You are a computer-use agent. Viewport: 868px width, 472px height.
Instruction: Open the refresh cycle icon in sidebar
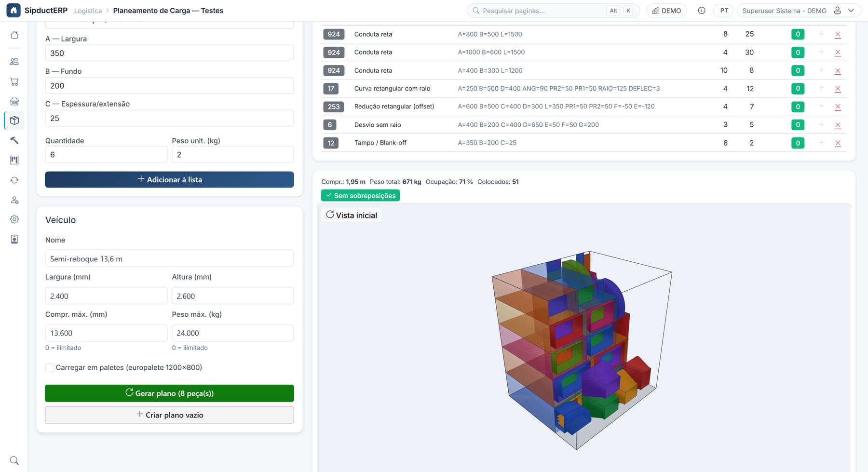14,180
